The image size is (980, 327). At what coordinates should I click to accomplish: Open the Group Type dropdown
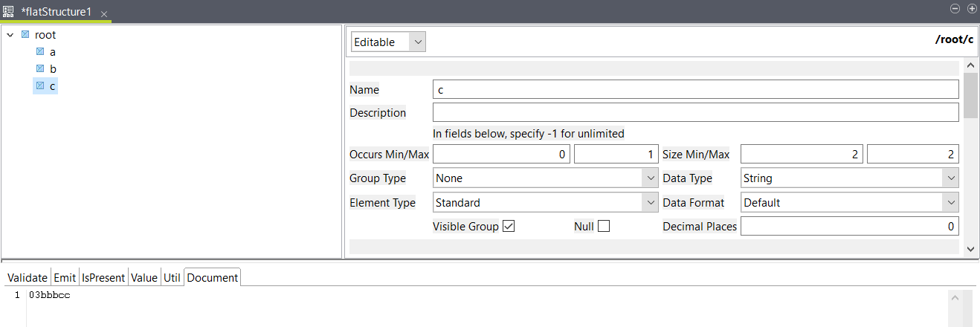pyautogui.click(x=650, y=178)
